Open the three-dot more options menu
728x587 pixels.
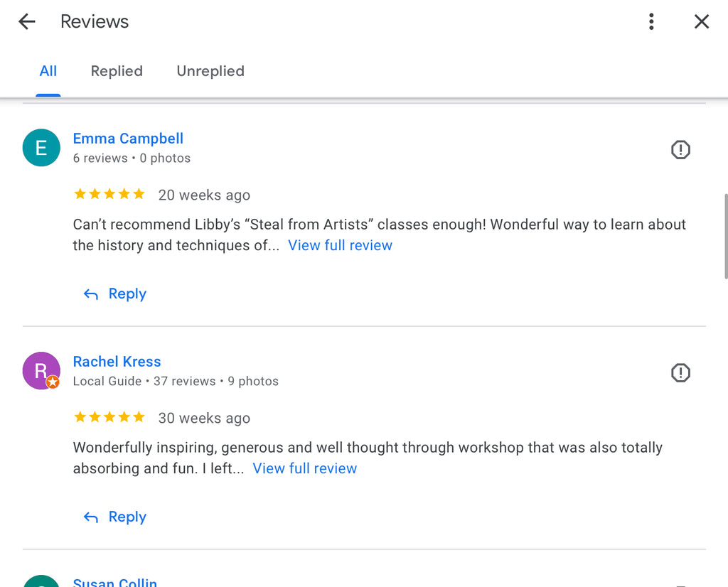coord(651,22)
